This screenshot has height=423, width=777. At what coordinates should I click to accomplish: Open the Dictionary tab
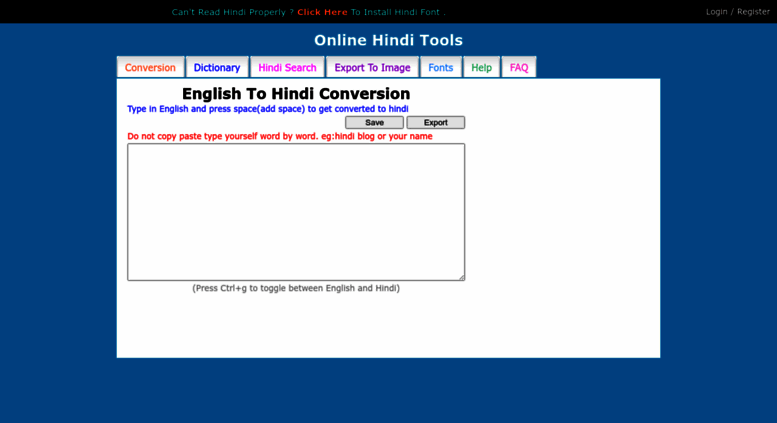tap(217, 68)
